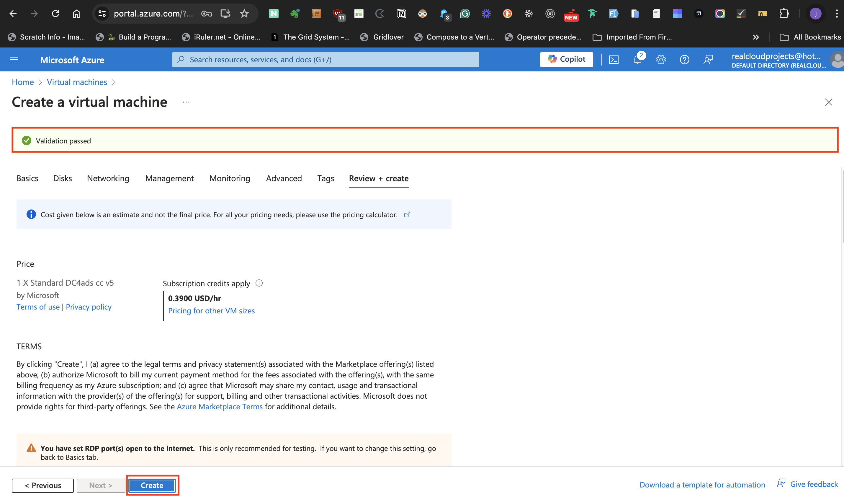Open React Developer Tools extension
This screenshot has width=844, height=504.
pyautogui.click(x=529, y=14)
